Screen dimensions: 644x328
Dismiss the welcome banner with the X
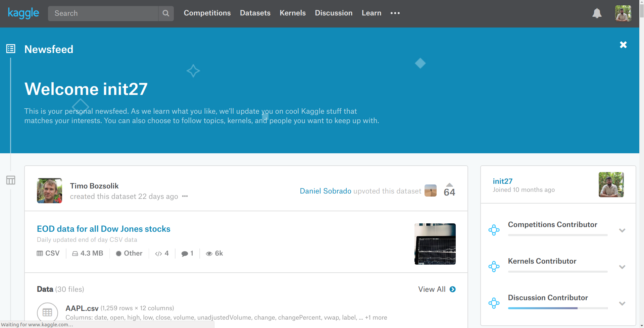click(x=623, y=45)
